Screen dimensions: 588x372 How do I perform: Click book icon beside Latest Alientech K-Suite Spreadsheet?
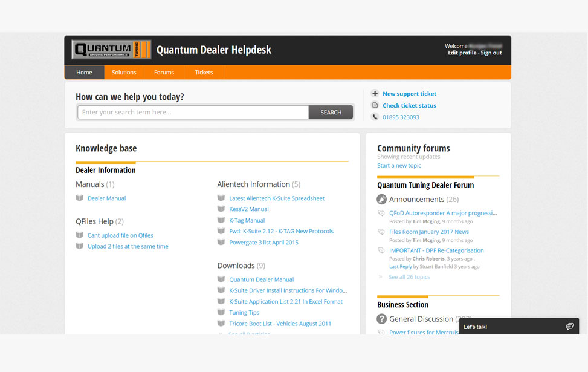(221, 198)
